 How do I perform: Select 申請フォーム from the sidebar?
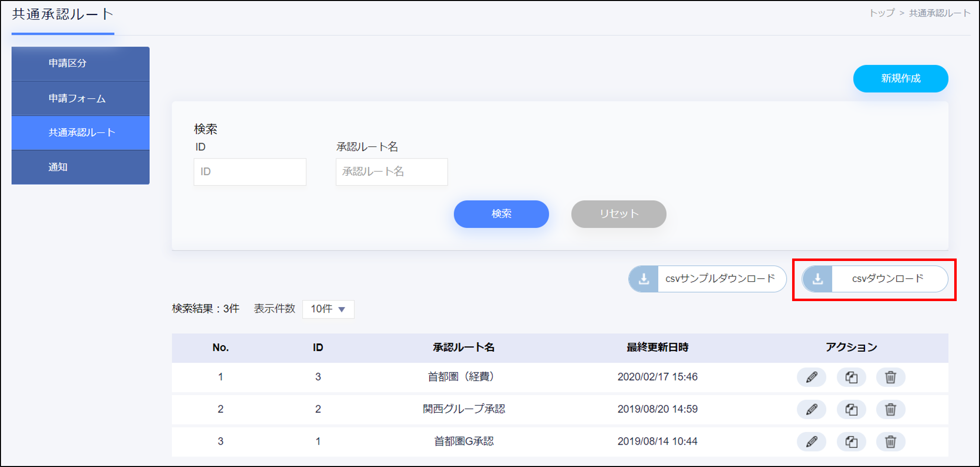80,99
